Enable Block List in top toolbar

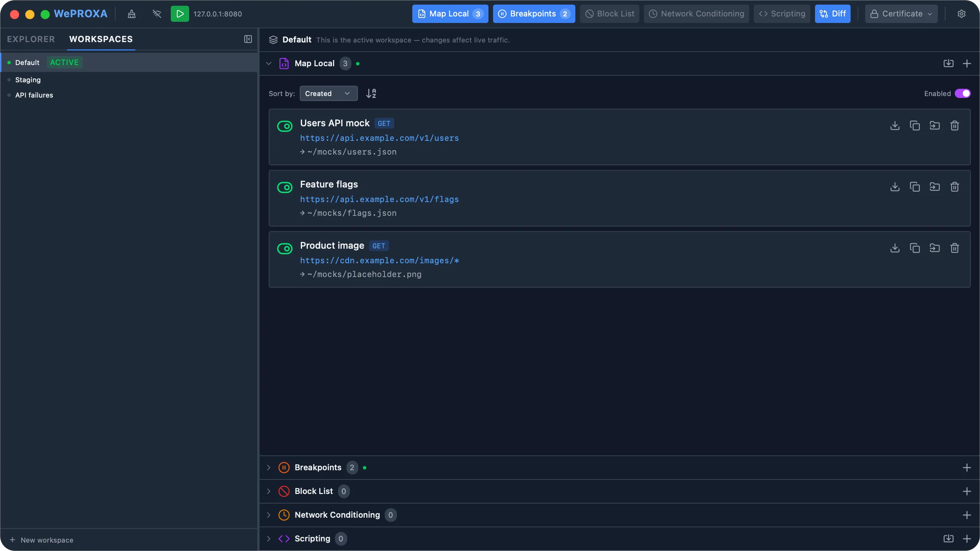coord(609,14)
